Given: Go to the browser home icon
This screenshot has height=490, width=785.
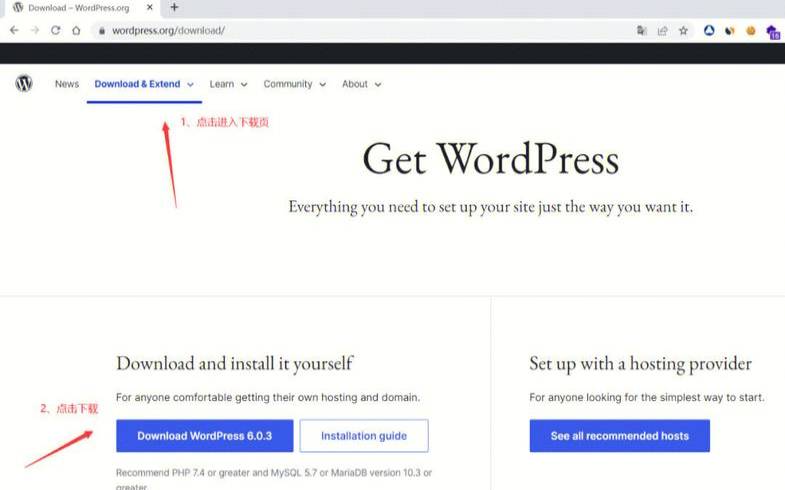Looking at the screenshot, I should [76, 31].
